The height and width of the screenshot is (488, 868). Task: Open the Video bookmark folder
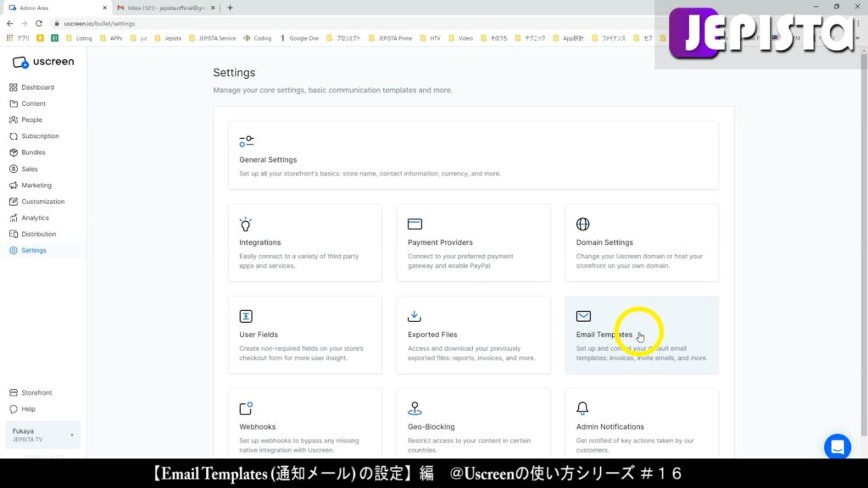pyautogui.click(x=460, y=38)
